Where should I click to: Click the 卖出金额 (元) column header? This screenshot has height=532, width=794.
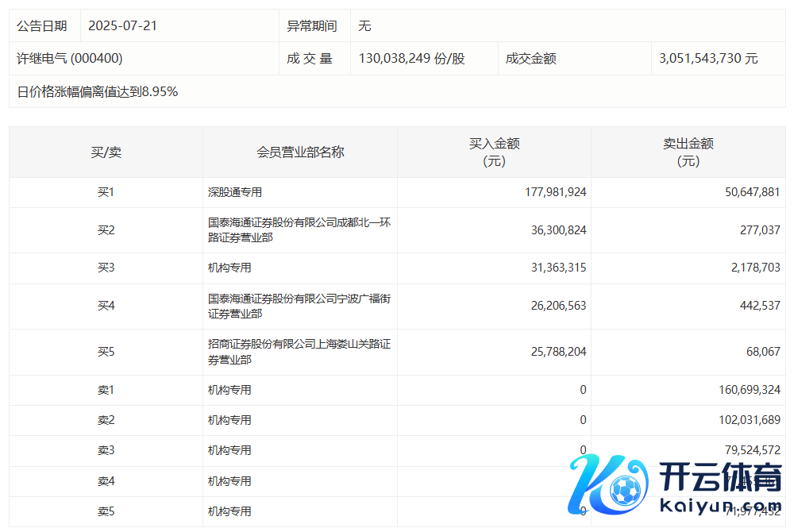[x=688, y=152]
